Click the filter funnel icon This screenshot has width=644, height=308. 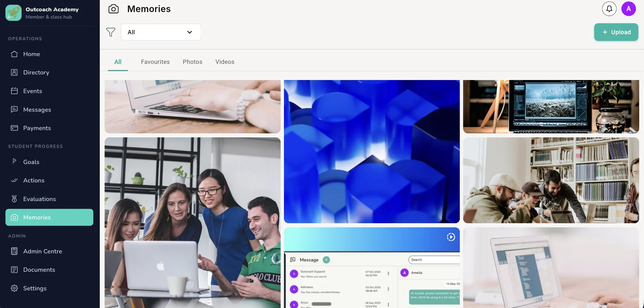tap(111, 32)
